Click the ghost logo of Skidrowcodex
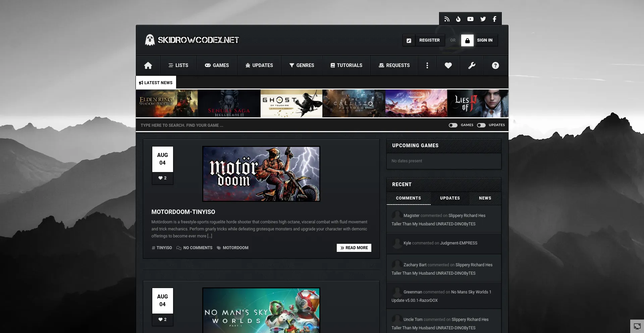 point(150,40)
